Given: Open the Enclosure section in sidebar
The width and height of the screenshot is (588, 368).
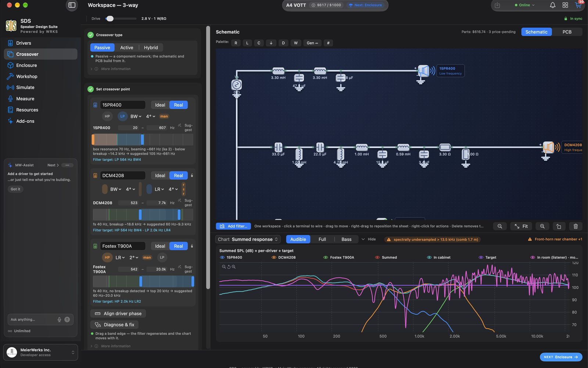Looking at the screenshot, I should (41, 65).
